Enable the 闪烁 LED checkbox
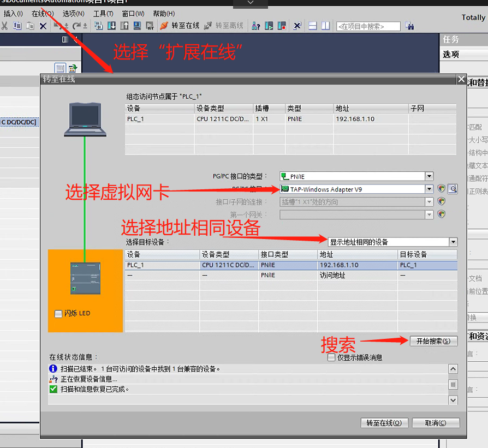 58,314
